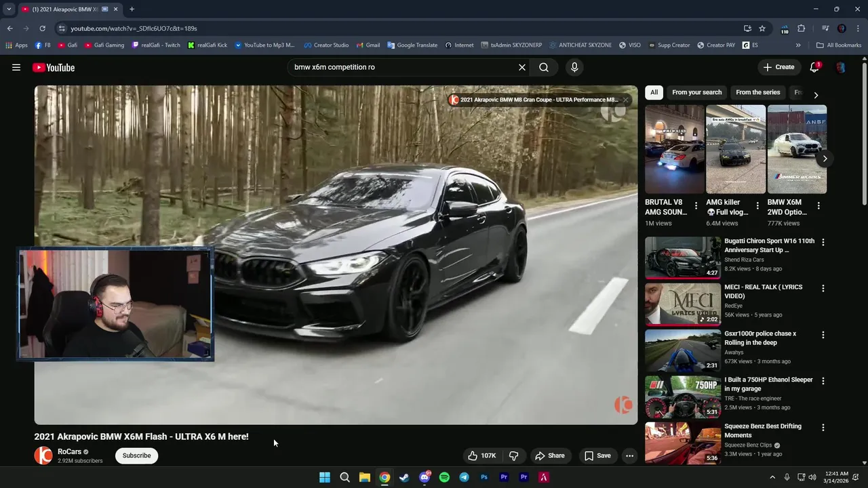Open the video title '2021 Akrapovic BMW X6M Flash'
Image resolution: width=868 pixels, height=488 pixels.
coord(141,436)
